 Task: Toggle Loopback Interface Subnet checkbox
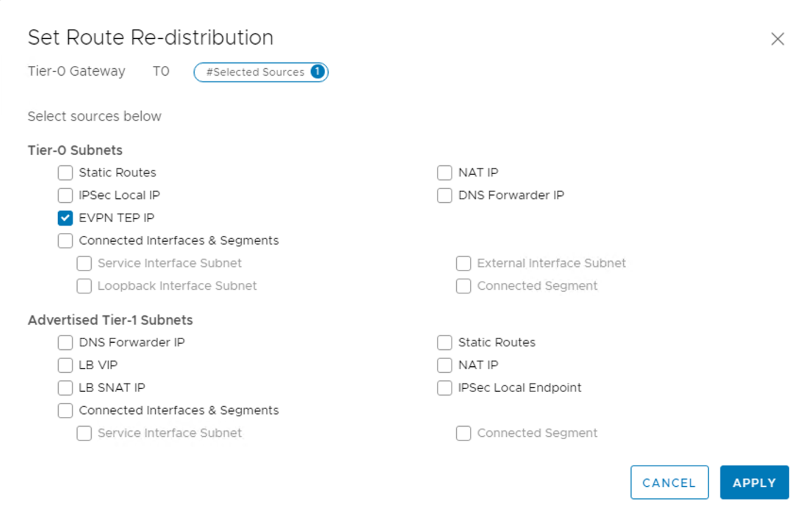84,286
